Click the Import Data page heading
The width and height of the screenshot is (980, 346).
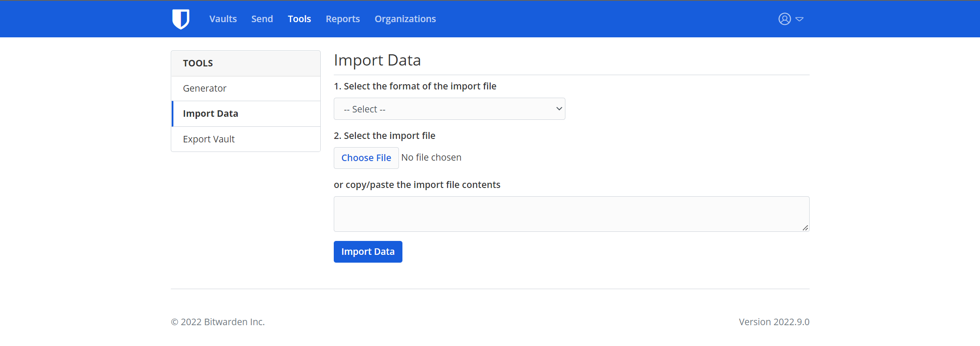click(377, 60)
